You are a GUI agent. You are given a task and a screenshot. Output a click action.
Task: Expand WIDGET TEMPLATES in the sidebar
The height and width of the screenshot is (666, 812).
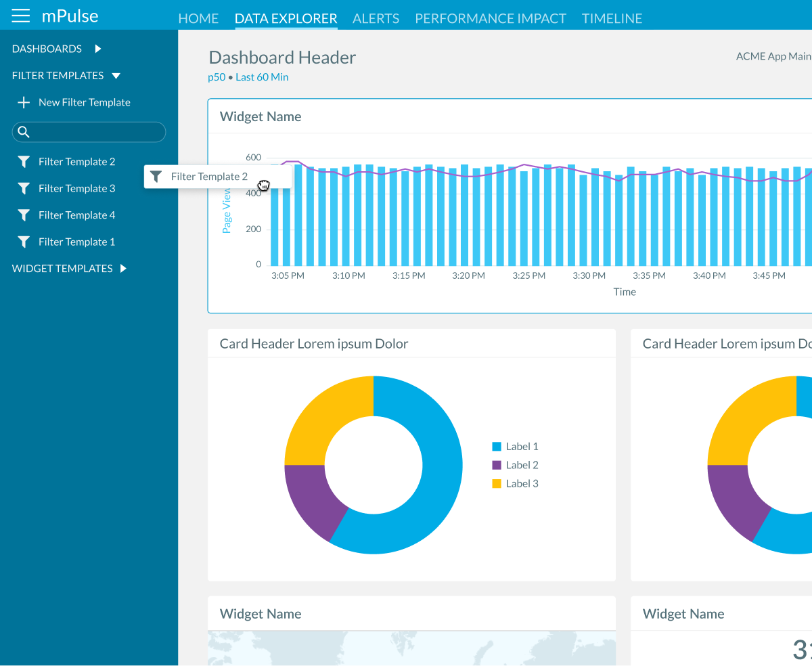(63, 268)
